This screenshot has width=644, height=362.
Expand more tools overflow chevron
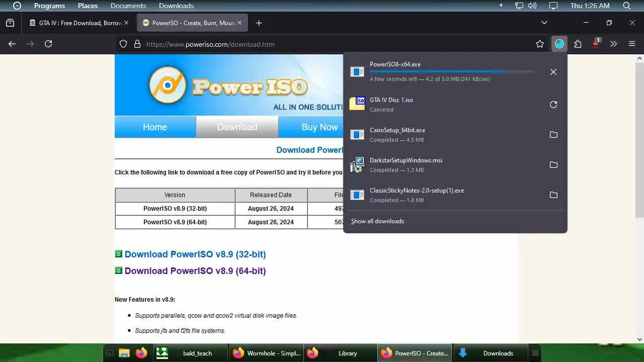coord(613,44)
